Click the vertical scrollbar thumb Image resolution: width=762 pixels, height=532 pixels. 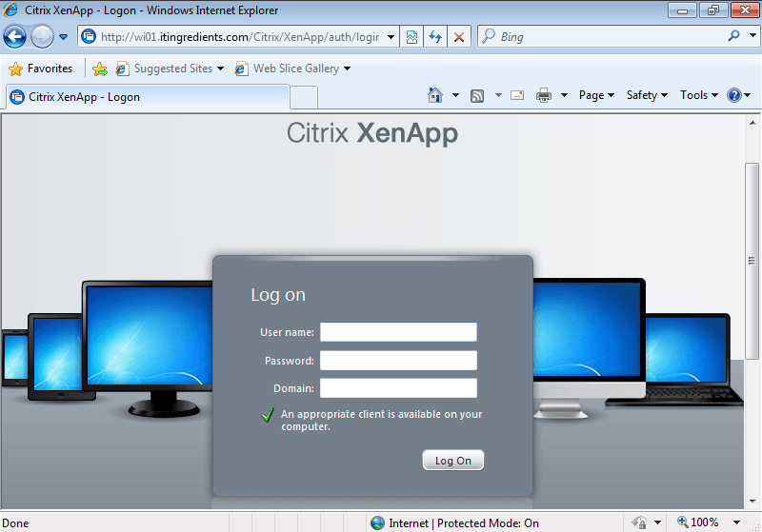click(752, 261)
